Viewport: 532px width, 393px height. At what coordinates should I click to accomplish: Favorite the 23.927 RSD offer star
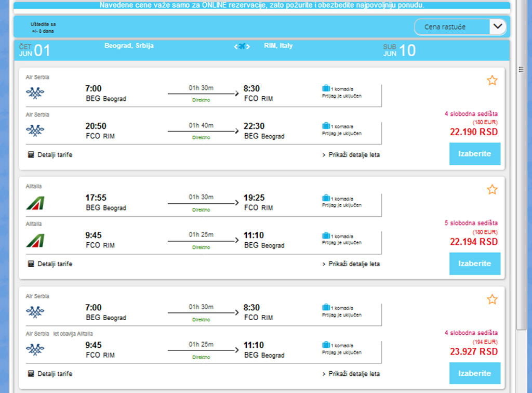point(492,299)
